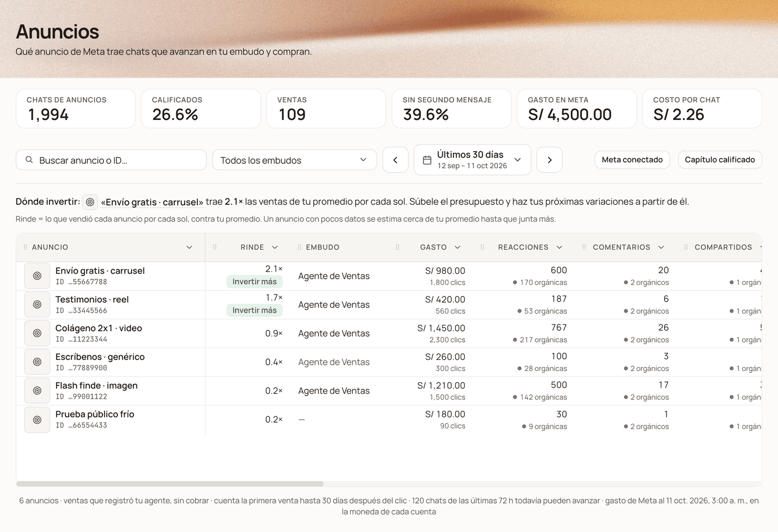Grab the drag handle of the Embudo column
The width and height of the screenshot is (778, 532).
300,247
